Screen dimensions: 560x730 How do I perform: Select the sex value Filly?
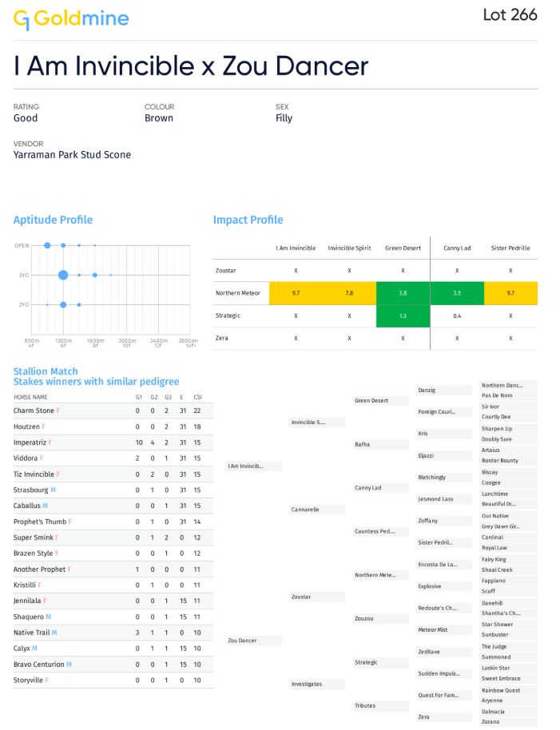pyautogui.click(x=284, y=118)
